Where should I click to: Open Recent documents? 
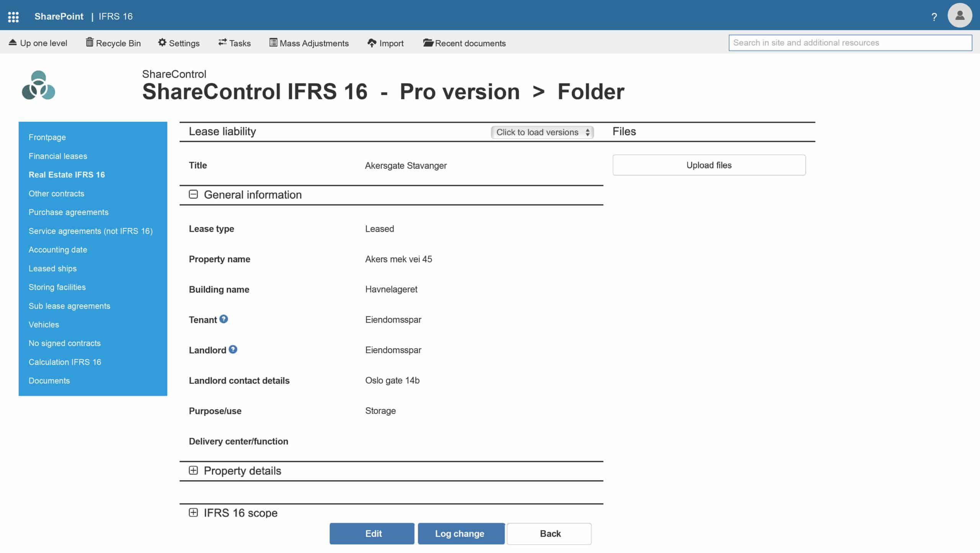pos(464,43)
